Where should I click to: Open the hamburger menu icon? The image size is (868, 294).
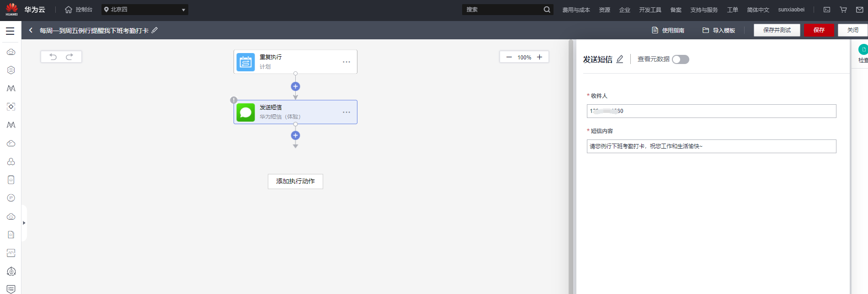coord(10,31)
